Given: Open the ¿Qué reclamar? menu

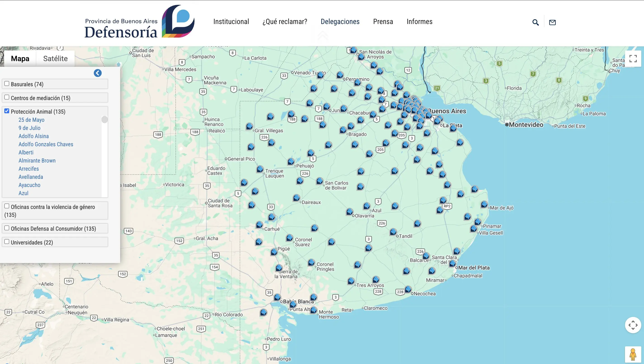Looking at the screenshot, I should click(285, 22).
